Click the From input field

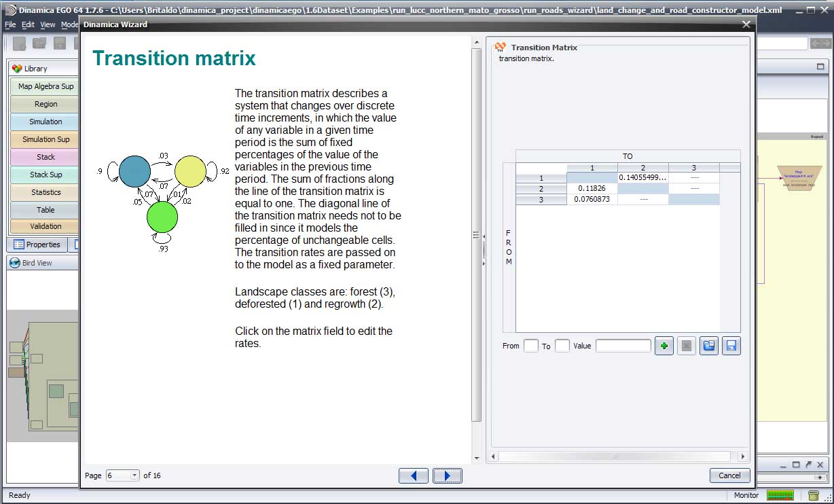[x=531, y=346]
